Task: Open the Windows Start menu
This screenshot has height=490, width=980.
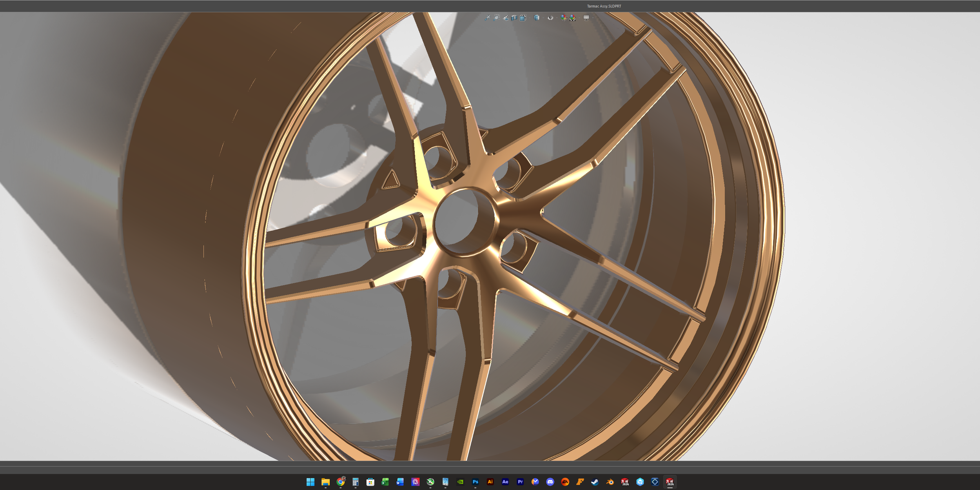Action: pyautogui.click(x=310, y=482)
